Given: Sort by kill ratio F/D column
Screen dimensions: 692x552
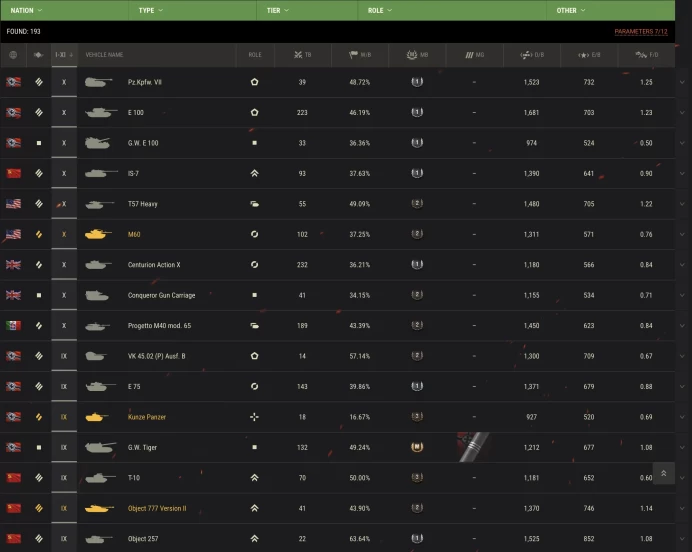Looking at the screenshot, I should coord(647,55).
